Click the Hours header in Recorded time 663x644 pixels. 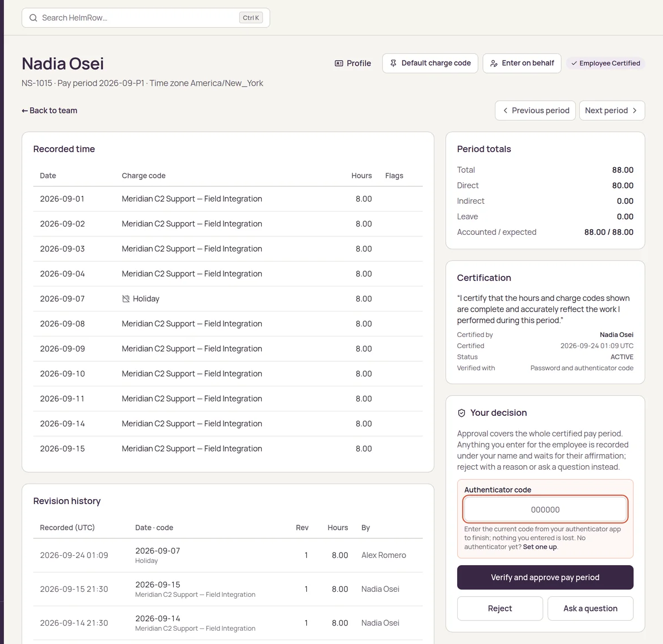pyautogui.click(x=362, y=175)
